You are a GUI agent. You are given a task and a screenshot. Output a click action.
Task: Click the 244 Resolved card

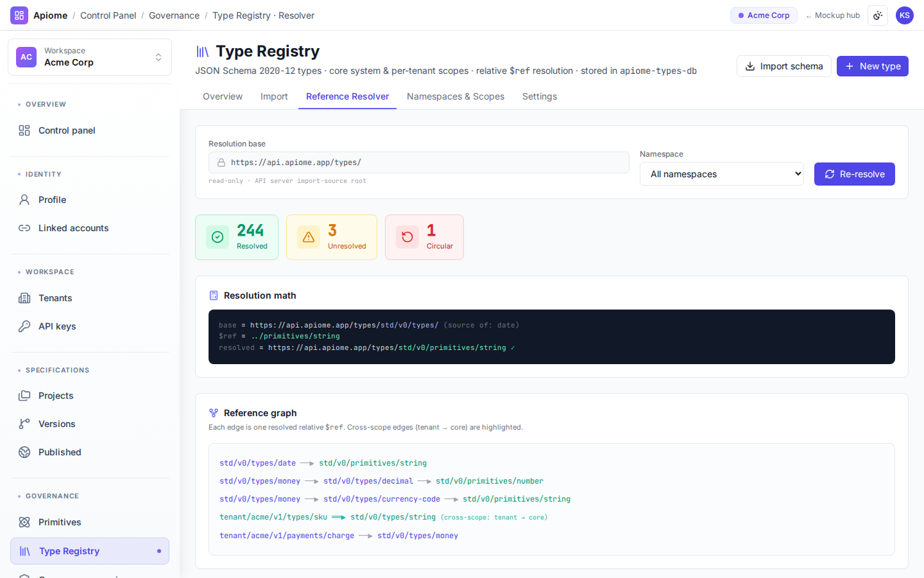point(237,237)
